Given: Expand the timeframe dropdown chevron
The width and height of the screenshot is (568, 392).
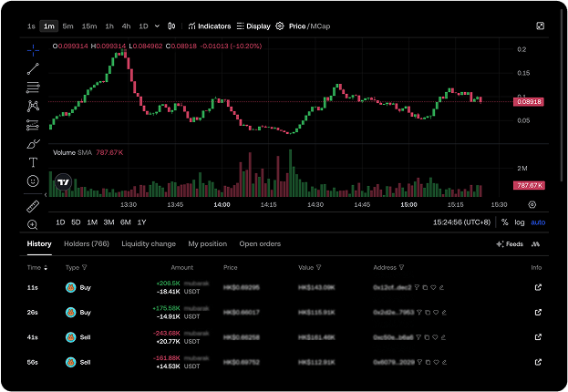Looking at the screenshot, I should point(158,26).
